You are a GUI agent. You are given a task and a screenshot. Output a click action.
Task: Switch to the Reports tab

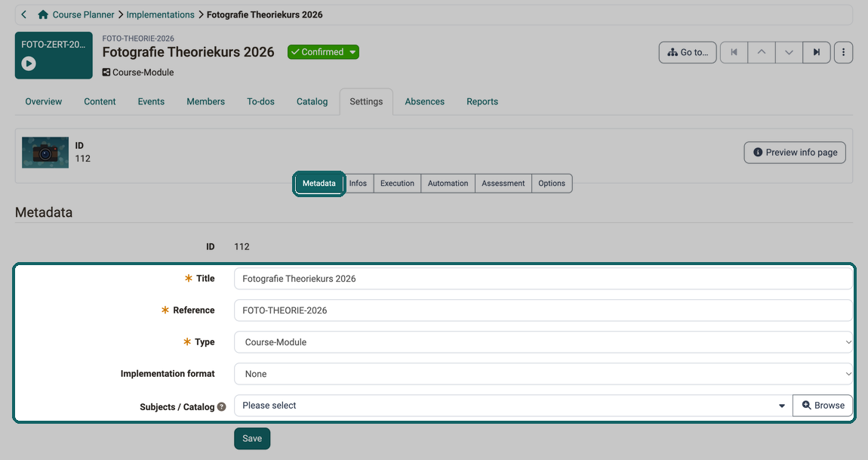[x=482, y=101]
